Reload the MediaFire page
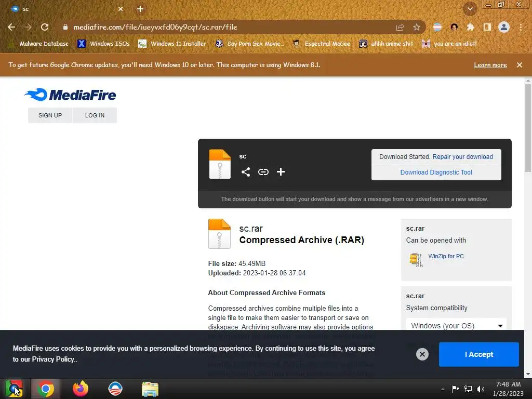Viewport: 532px width, 399px height. pyautogui.click(x=45, y=27)
